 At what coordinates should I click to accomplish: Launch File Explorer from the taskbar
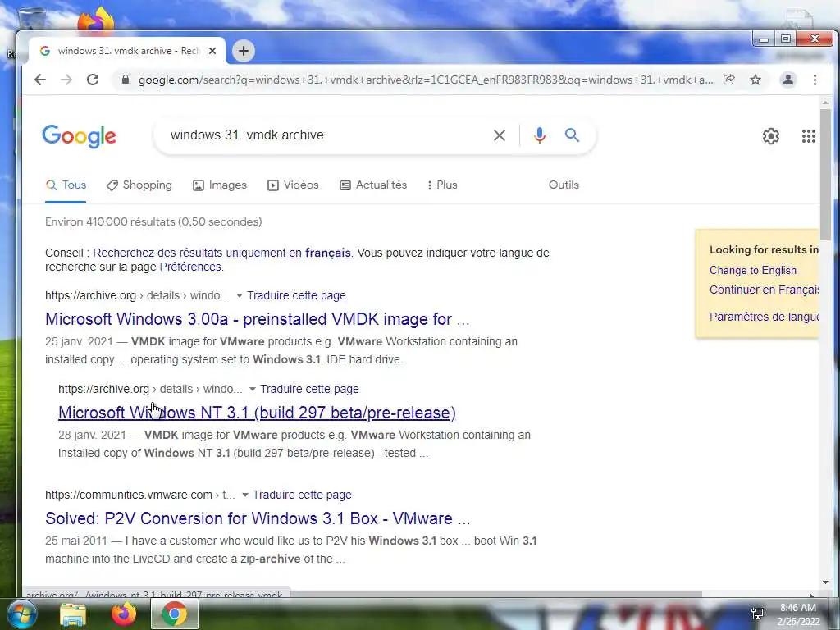(73, 614)
